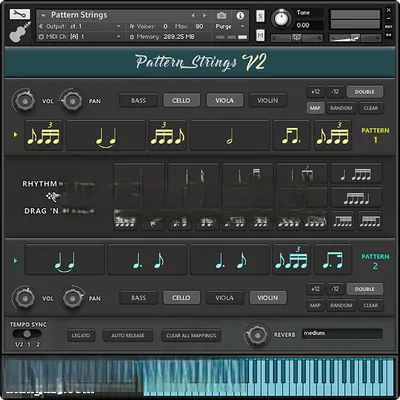
Task: Select the triplet rhythm slot in Pattern 2
Action: [291, 259]
